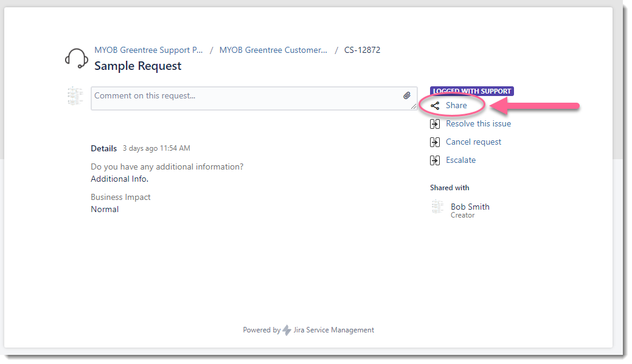Click the additional information question label
This screenshot has height=364, width=632.
pos(167,167)
